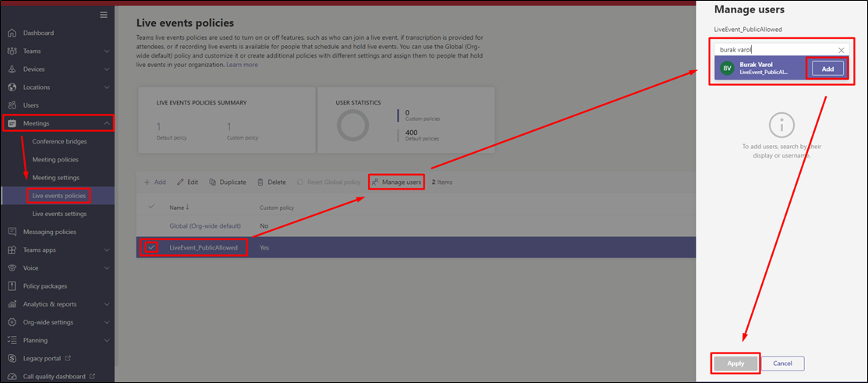Open Conference bridges submenu item
Viewport: 868px width, 383px height.
click(x=59, y=142)
